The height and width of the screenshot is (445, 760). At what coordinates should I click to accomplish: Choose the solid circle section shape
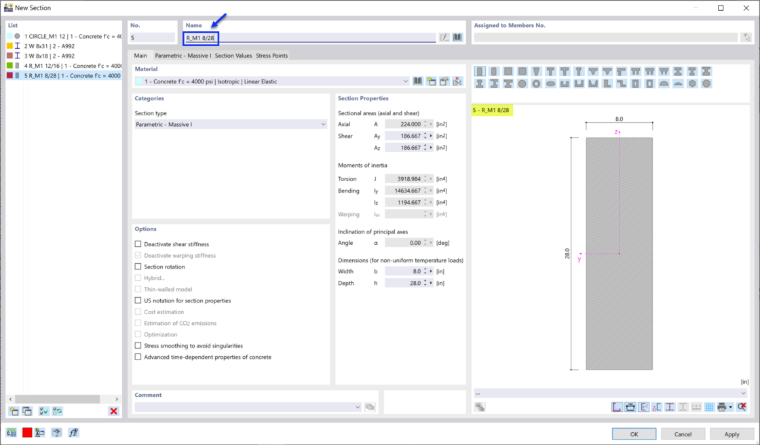tap(522, 84)
